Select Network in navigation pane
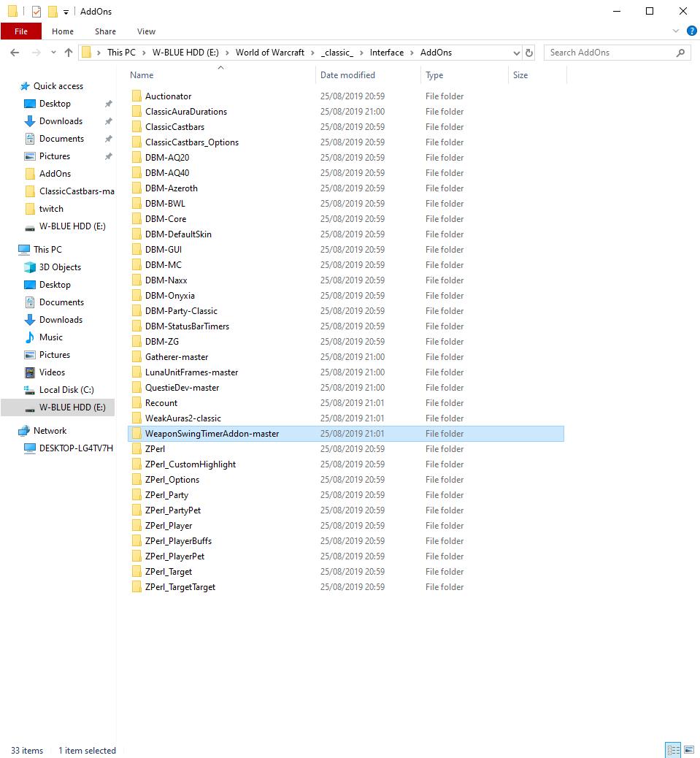The image size is (700, 758). (50, 430)
